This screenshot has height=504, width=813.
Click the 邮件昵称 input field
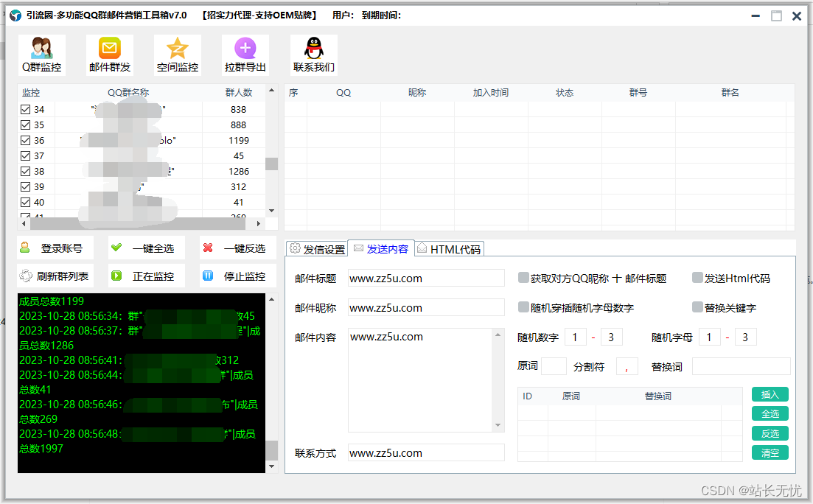(x=426, y=307)
